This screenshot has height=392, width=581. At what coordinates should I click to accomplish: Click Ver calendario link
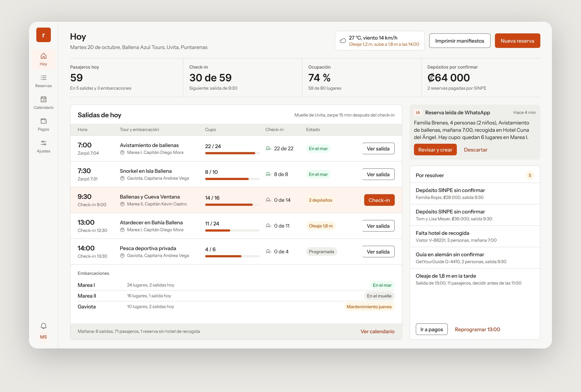(x=378, y=331)
